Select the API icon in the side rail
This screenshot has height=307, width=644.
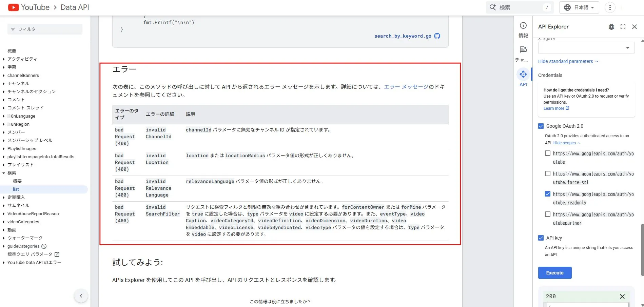click(x=523, y=74)
